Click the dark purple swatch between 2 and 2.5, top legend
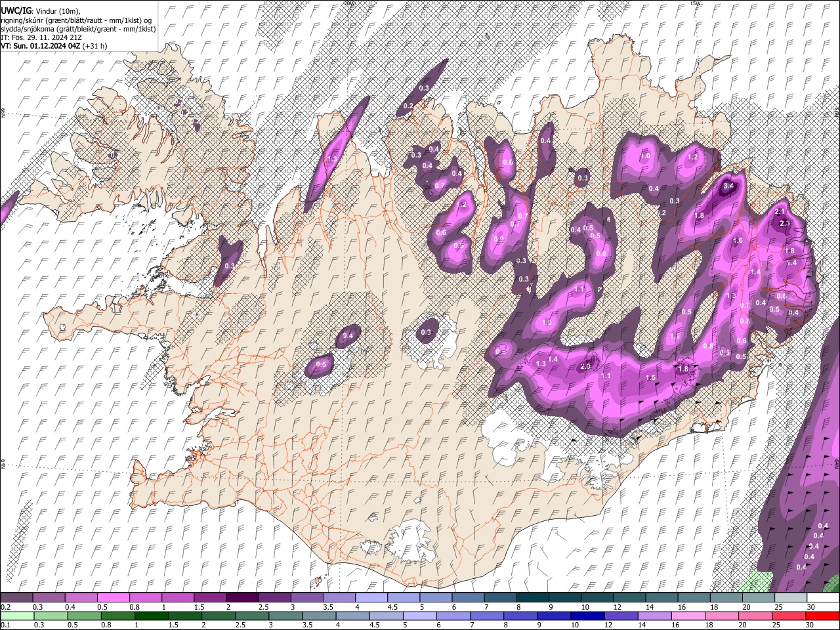This screenshot has width=840, height=630. pos(241,598)
